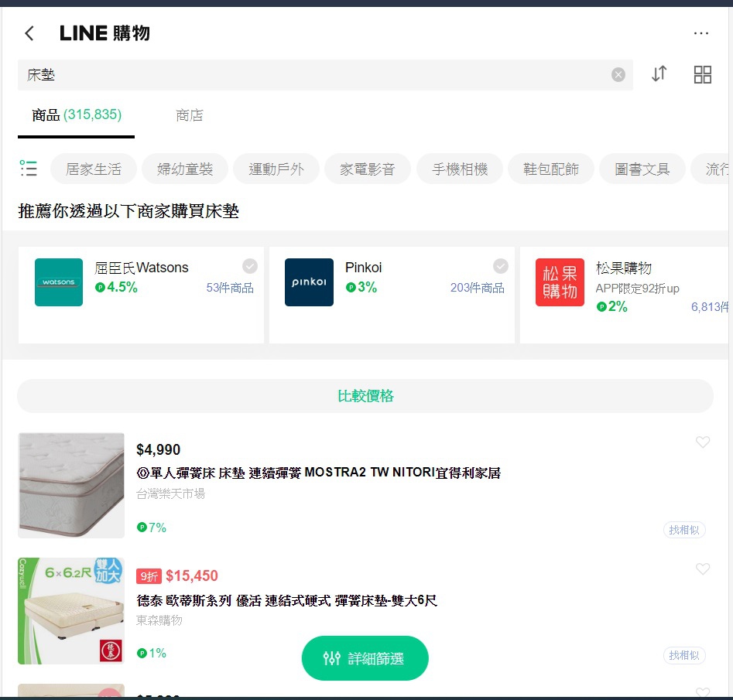
Task: Click the Pinkoi store name
Action: (363, 268)
